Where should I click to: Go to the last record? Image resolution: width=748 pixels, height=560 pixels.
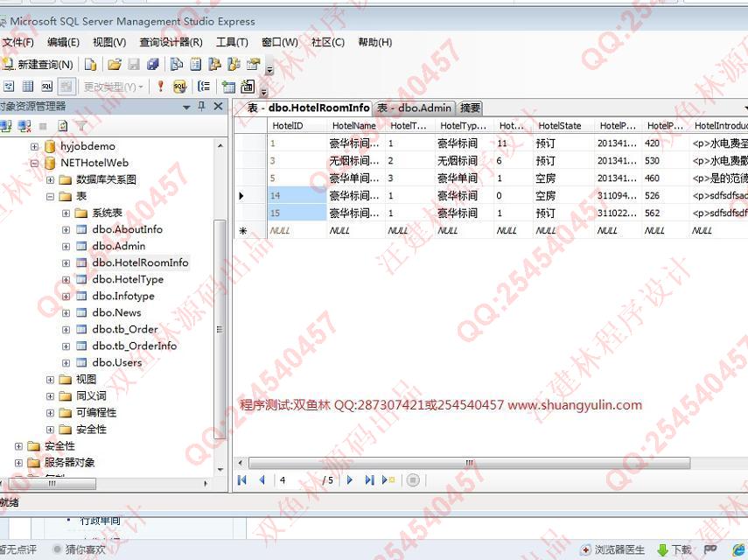coord(369,479)
